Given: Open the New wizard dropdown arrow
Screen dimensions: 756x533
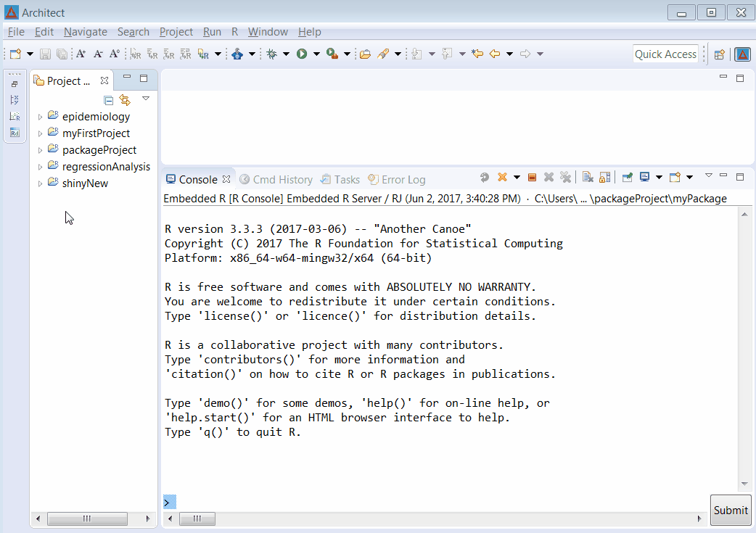Looking at the screenshot, I should [30, 54].
